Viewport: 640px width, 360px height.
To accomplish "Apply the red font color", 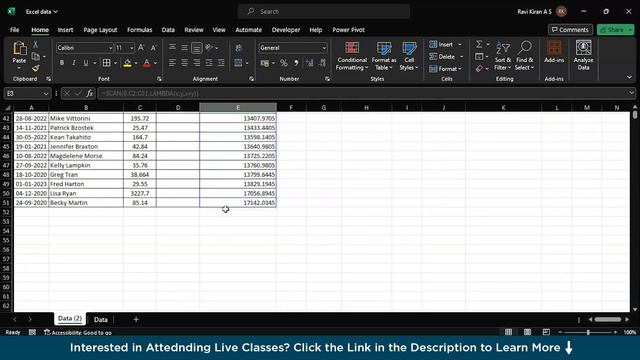I will 147,63.
